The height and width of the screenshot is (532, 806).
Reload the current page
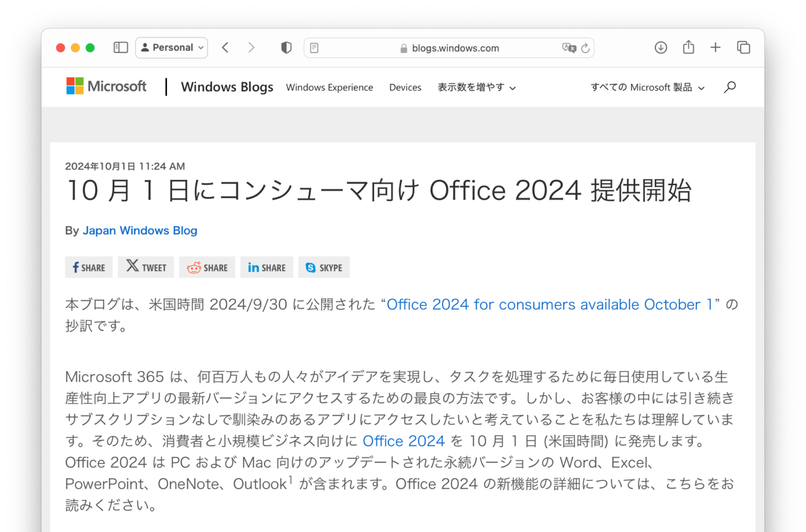tap(585, 48)
